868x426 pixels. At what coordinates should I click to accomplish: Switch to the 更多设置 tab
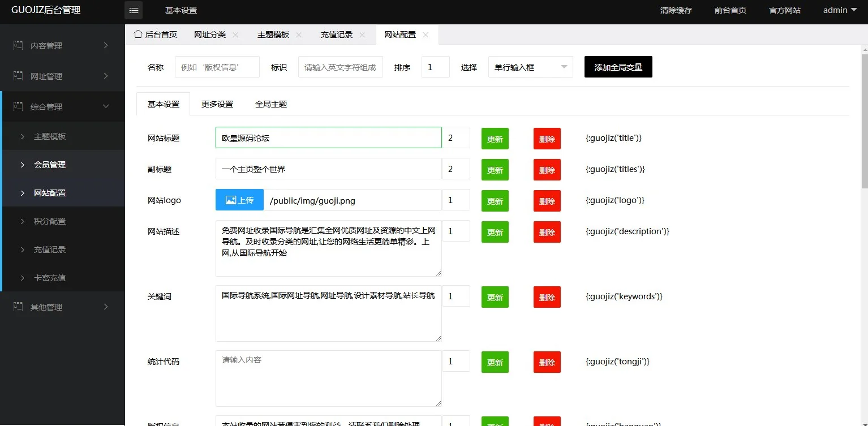(217, 104)
